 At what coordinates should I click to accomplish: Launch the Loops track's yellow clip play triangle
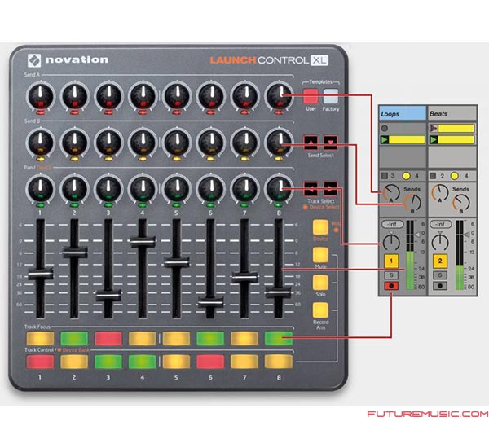384,139
